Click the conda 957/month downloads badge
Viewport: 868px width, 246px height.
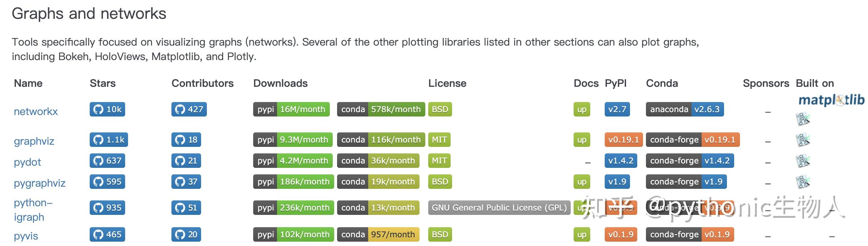(x=378, y=234)
